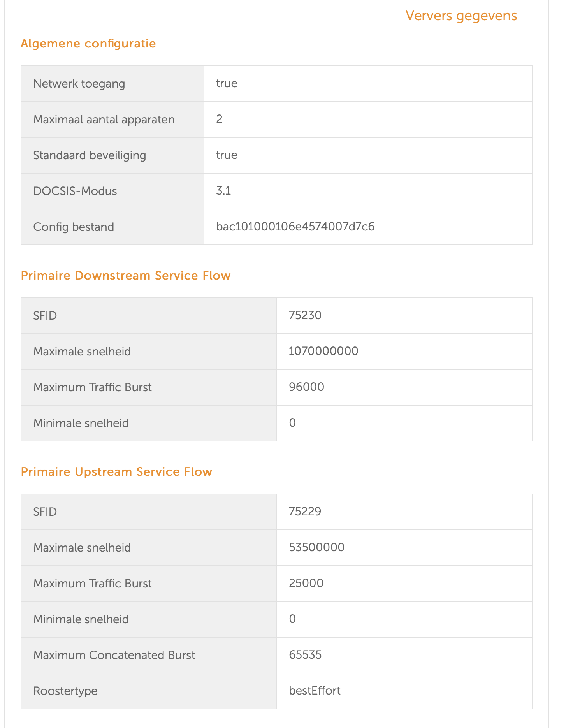
Task: Click the Ververs gegevens link
Action: click(x=461, y=16)
